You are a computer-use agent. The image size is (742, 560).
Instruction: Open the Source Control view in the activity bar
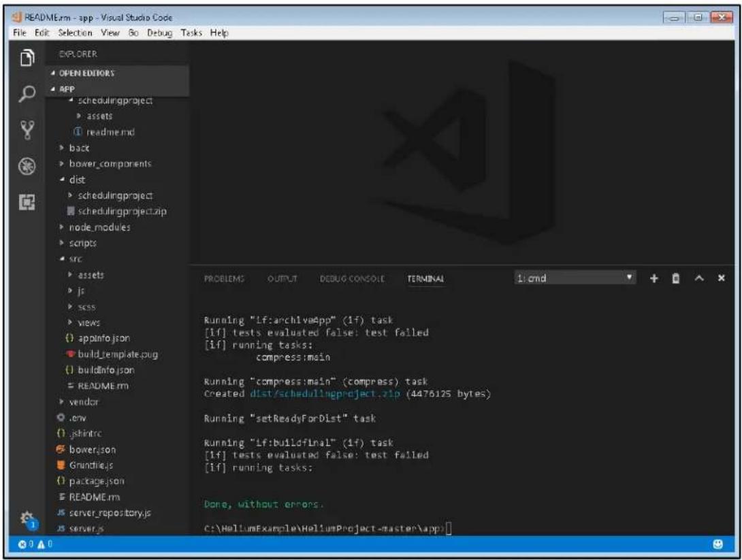27,129
